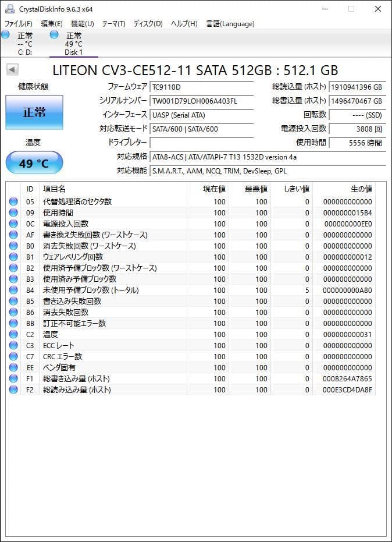
Task: Click status circle for F1 総書き込み量
Action: tap(13, 378)
